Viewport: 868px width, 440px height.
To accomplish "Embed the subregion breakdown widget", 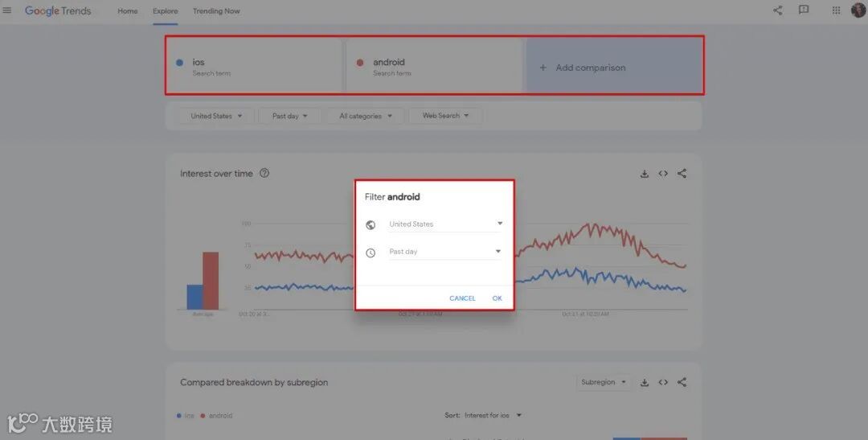I will coord(663,382).
